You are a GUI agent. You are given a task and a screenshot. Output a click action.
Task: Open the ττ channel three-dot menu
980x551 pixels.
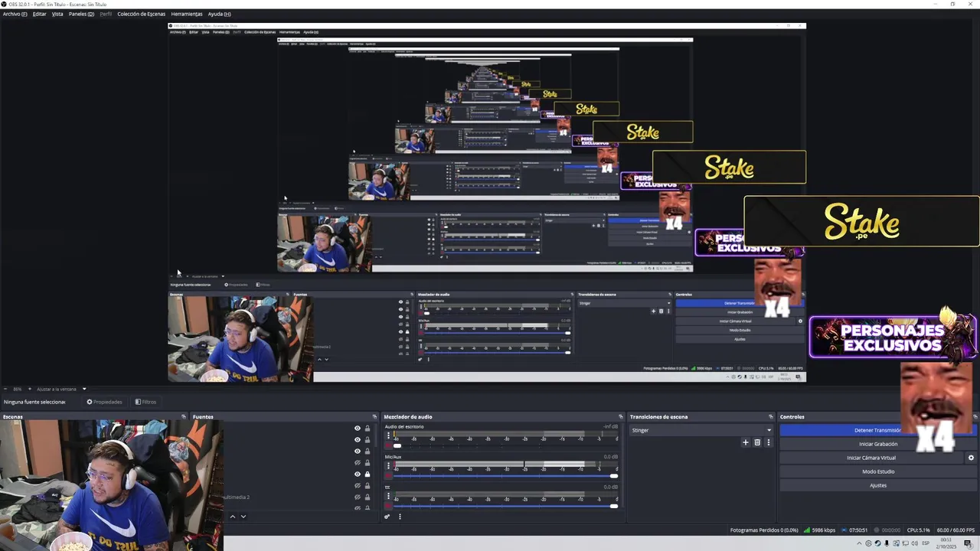pyautogui.click(x=388, y=496)
